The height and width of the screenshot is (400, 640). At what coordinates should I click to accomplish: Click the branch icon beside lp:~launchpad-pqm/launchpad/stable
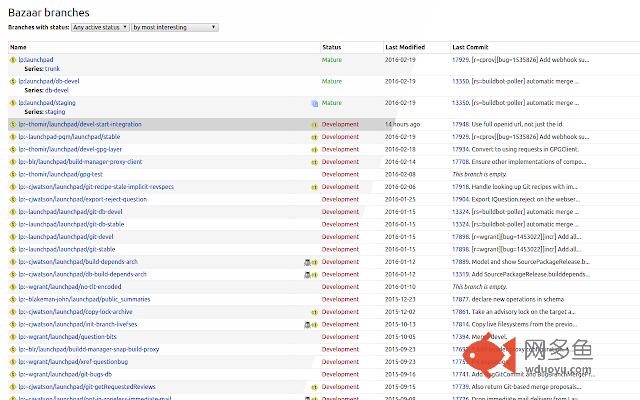coord(13,137)
